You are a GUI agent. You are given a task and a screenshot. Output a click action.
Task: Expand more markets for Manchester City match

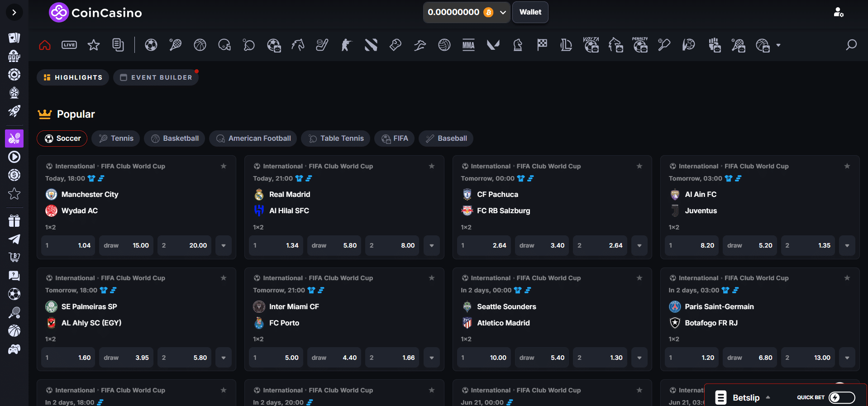point(224,246)
